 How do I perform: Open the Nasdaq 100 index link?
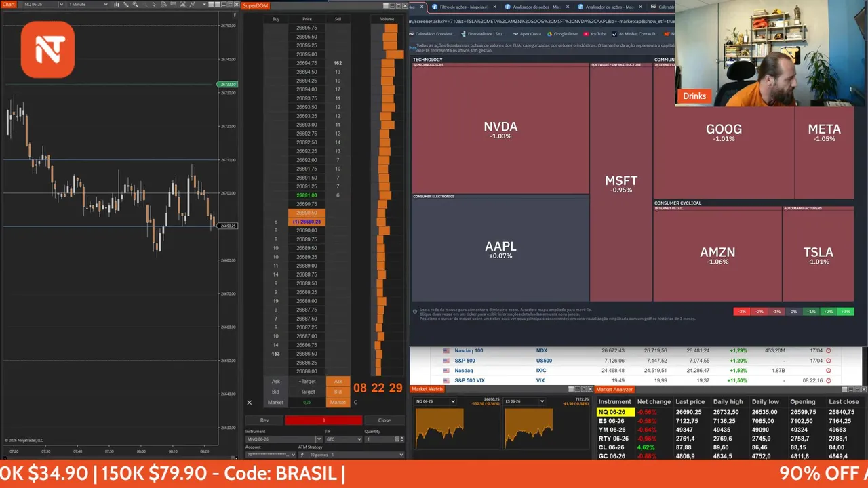(x=469, y=350)
